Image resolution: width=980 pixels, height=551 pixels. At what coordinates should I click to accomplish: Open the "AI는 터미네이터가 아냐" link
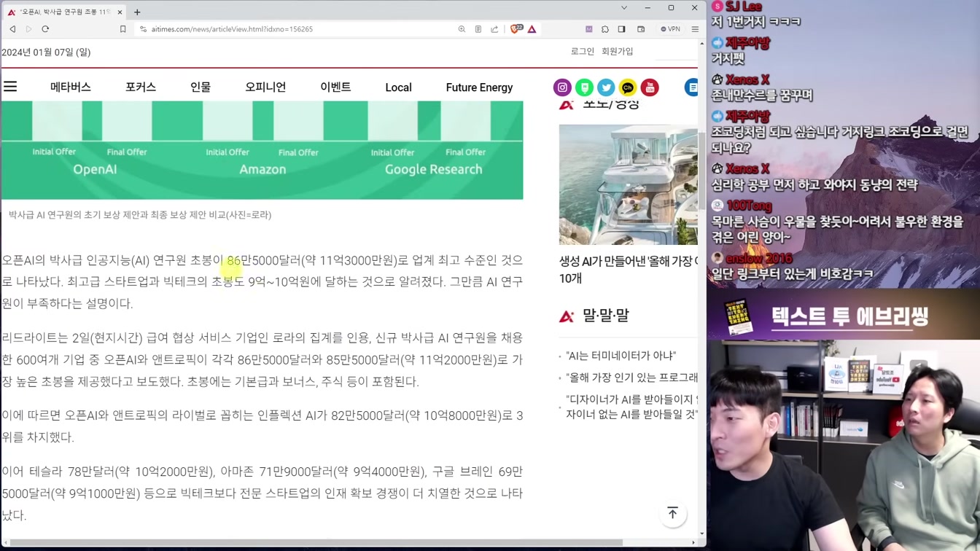pos(621,356)
